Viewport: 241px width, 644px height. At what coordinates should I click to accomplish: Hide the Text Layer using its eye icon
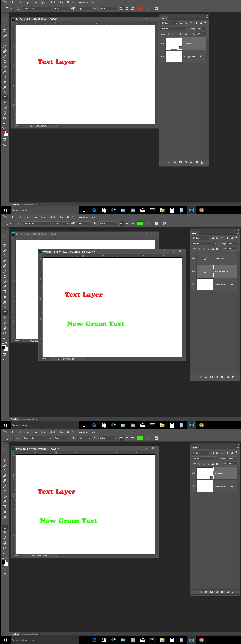click(193, 258)
